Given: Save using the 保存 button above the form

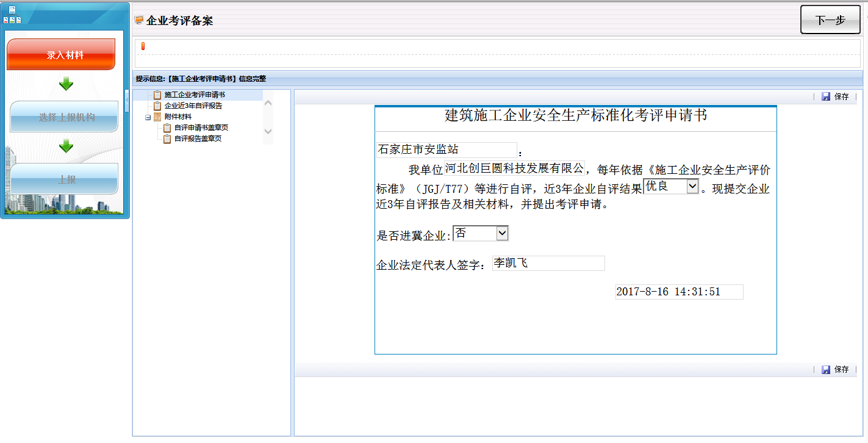Looking at the screenshot, I should tap(835, 96).
